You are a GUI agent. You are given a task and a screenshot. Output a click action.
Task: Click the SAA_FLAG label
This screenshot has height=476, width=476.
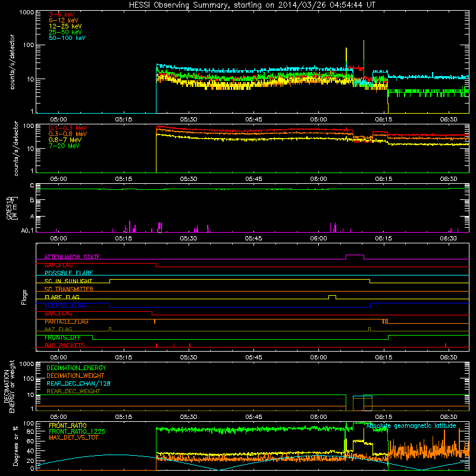point(58,314)
